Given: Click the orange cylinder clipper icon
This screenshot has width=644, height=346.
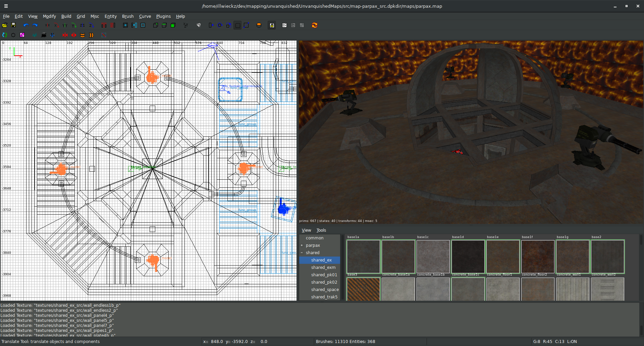Looking at the screenshot, I should (259, 25).
